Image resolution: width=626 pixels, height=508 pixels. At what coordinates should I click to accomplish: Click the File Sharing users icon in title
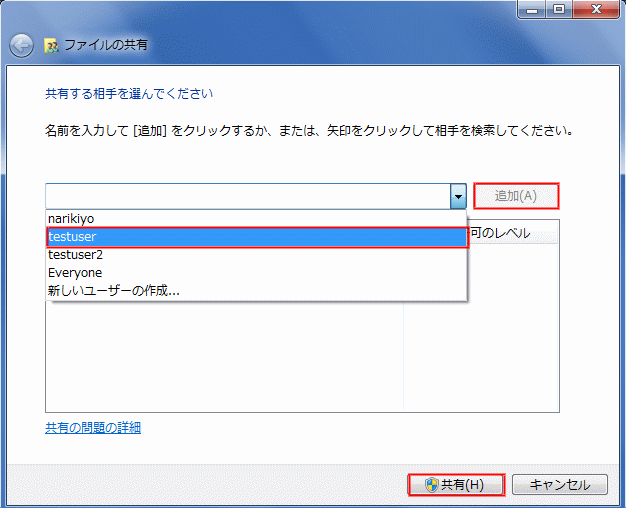click(x=51, y=46)
